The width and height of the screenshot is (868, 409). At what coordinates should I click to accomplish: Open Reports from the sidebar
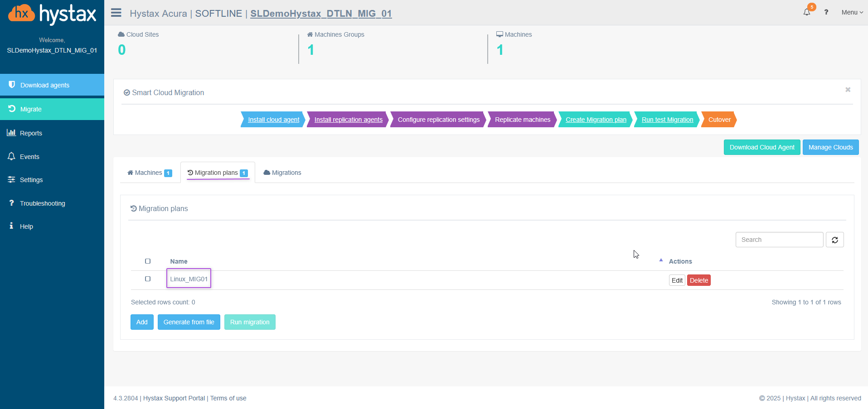[x=31, y=133]
